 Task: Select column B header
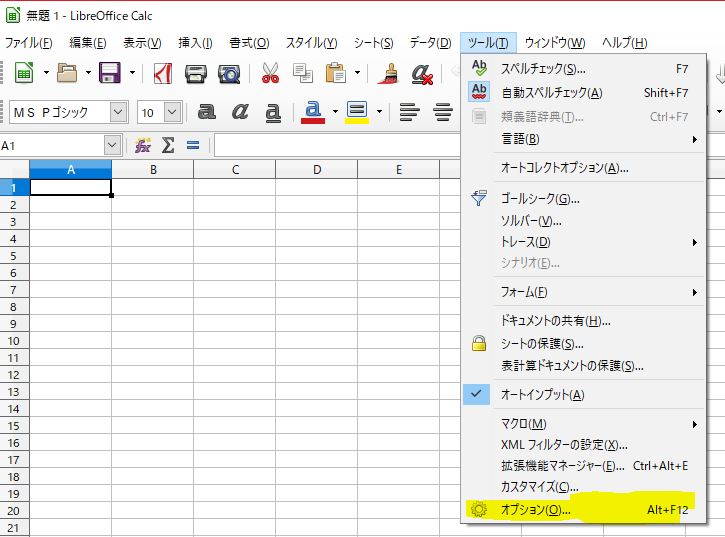point(153,169)
